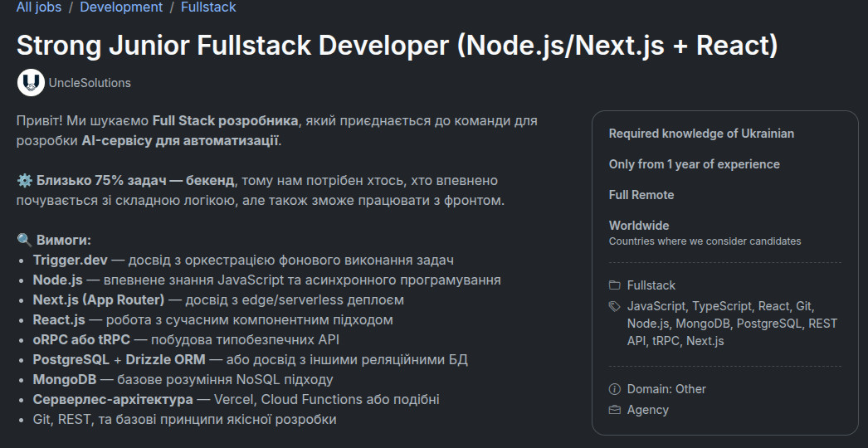This screenshot has height=448, width=868.
Task: Click the 'Full Remote' text
Action: 641,195
